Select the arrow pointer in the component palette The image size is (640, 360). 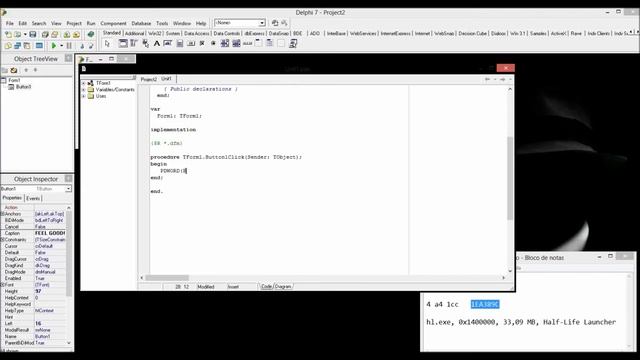[107, 43]
